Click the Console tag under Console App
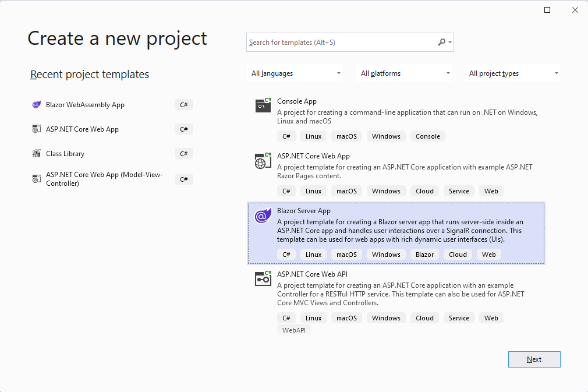This screenshot has height=392, width=588. pyautogui.click(x=427, y=136)
